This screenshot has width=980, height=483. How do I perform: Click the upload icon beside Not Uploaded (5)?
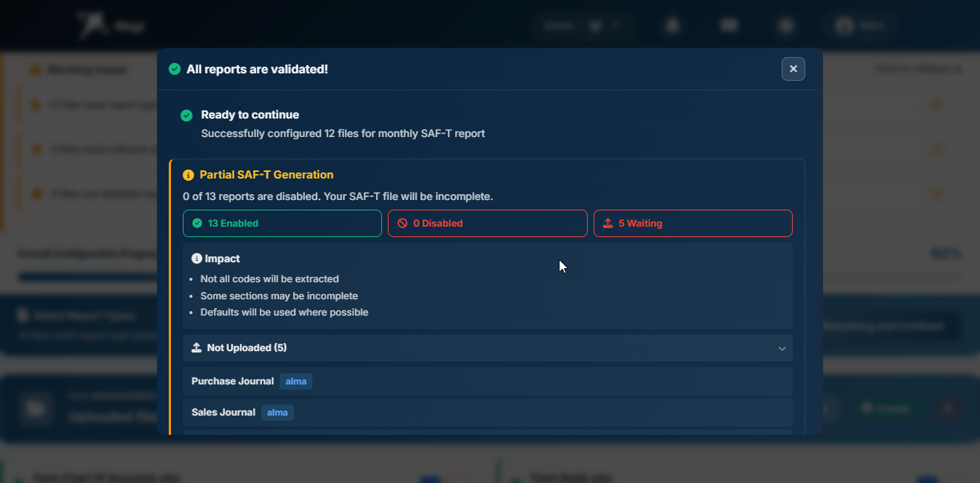coord(196,347)
